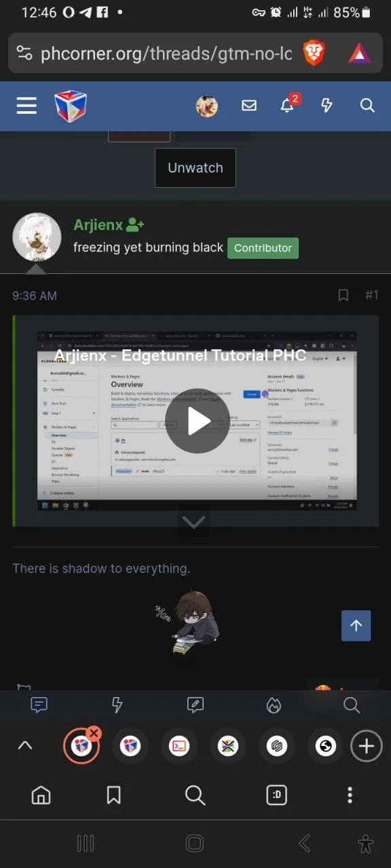
Task: Follow Arjienx with the add-user icon
Action: 135,225
